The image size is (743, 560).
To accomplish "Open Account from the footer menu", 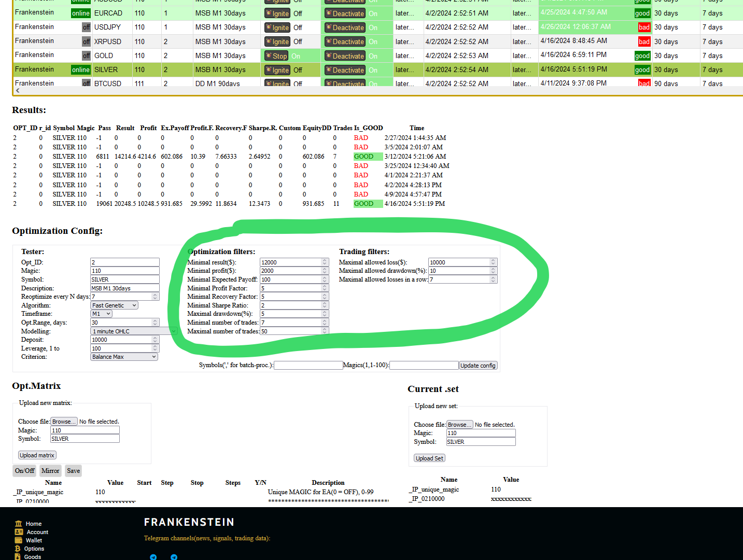I will [37, 532].
